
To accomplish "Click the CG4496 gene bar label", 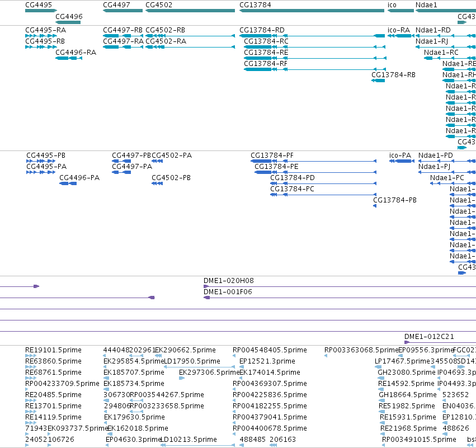I will [x=69, y=16].
